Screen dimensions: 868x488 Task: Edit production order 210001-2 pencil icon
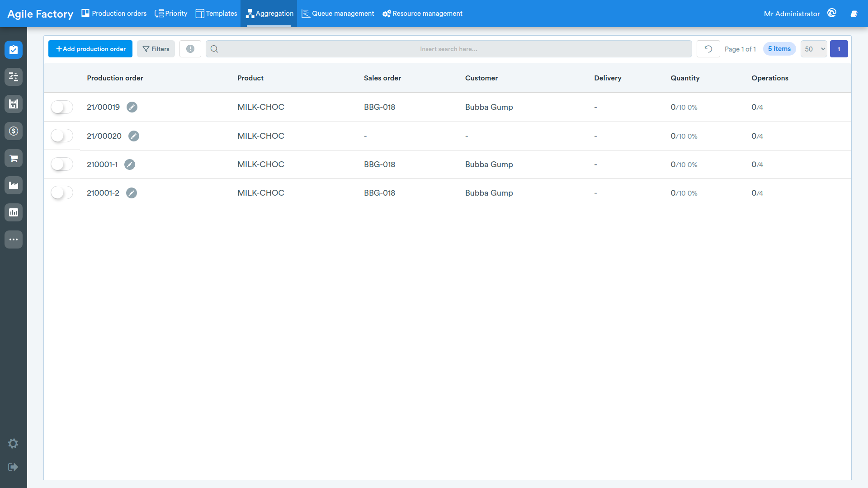pyautogui.click(x=132, y=193)
